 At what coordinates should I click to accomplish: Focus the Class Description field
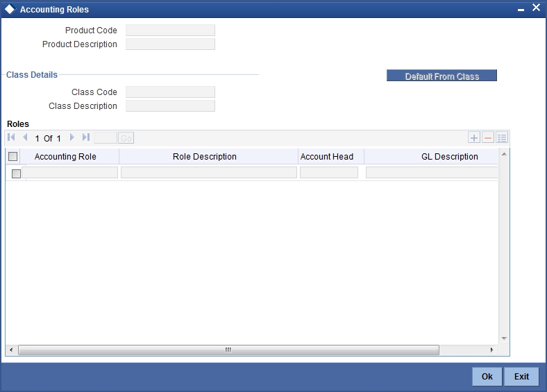[170, 106]
